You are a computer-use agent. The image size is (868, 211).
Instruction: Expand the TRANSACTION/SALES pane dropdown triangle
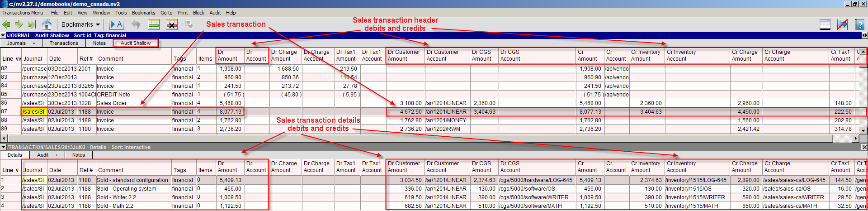pyautogui.click(x=3, y=147)
